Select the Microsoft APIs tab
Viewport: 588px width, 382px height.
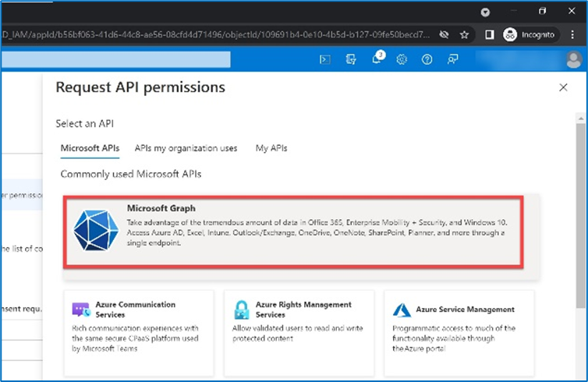(x=90, y=148)
